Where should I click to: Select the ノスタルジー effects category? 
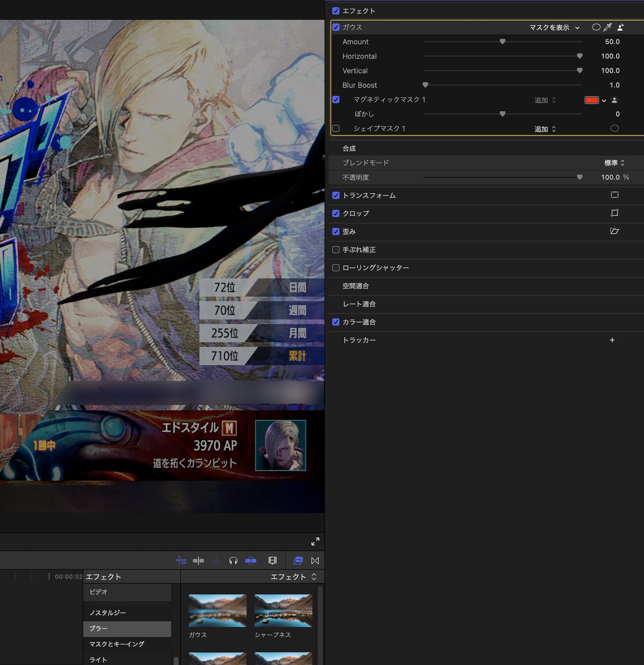[127, 613]
